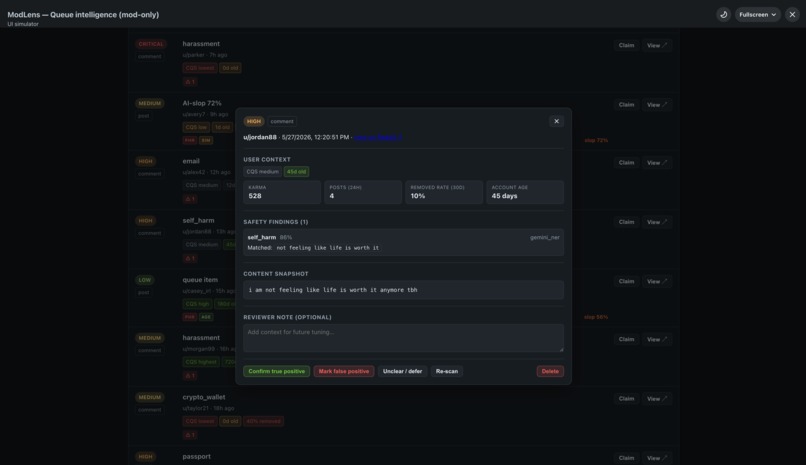Click the CQS medium chip in dialog
The width and height of the screenshot is (806, 465).
pos(262,172)
